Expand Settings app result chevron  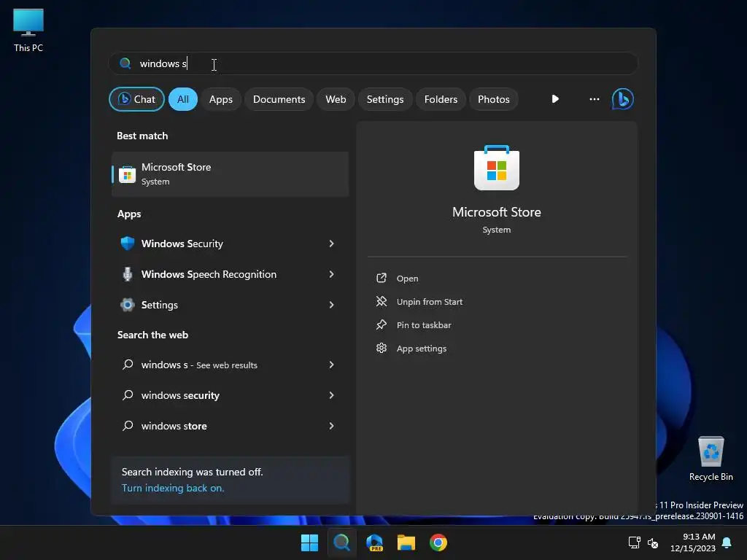[331, 305]
